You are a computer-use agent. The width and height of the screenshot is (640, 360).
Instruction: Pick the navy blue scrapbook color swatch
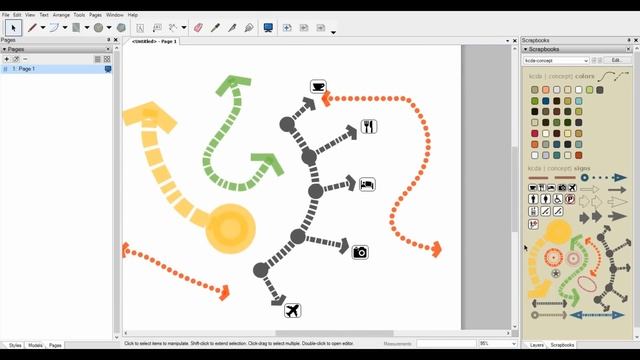(546, 101)
